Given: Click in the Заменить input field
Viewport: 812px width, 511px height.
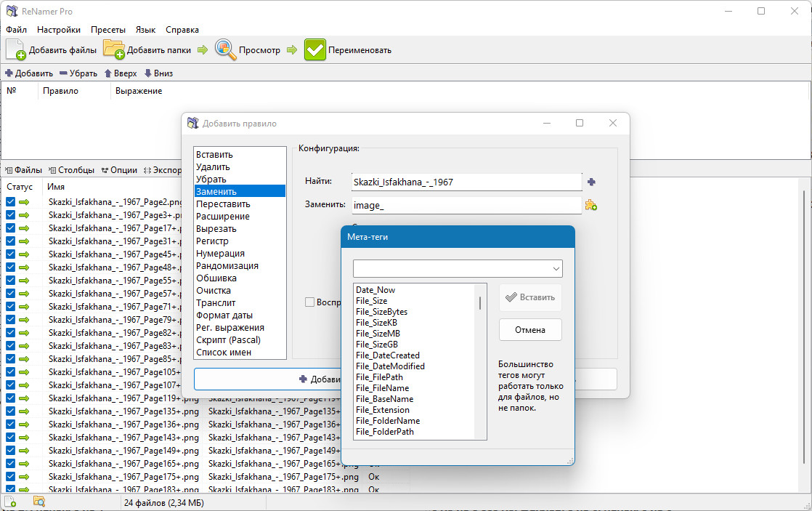Looking at the screenshot, I should 466,205.
